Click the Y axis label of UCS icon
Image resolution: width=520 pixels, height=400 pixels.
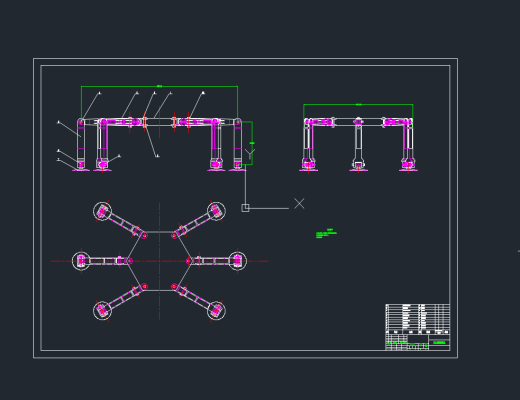coord(250,154)
